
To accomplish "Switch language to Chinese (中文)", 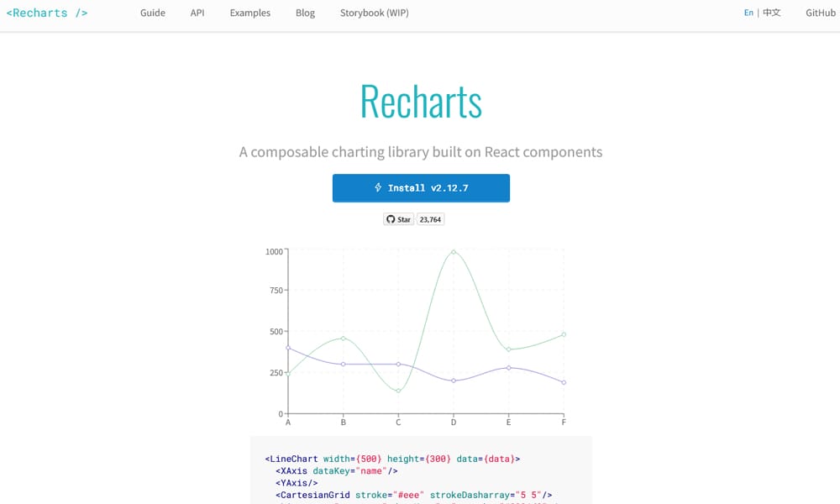I will coord(771,13).
